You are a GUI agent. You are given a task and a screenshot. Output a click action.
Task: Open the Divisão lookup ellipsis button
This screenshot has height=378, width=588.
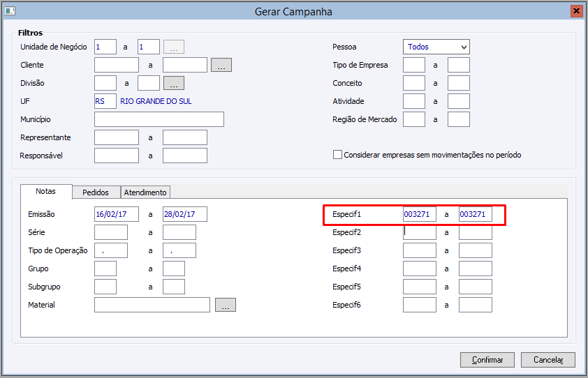174,83
